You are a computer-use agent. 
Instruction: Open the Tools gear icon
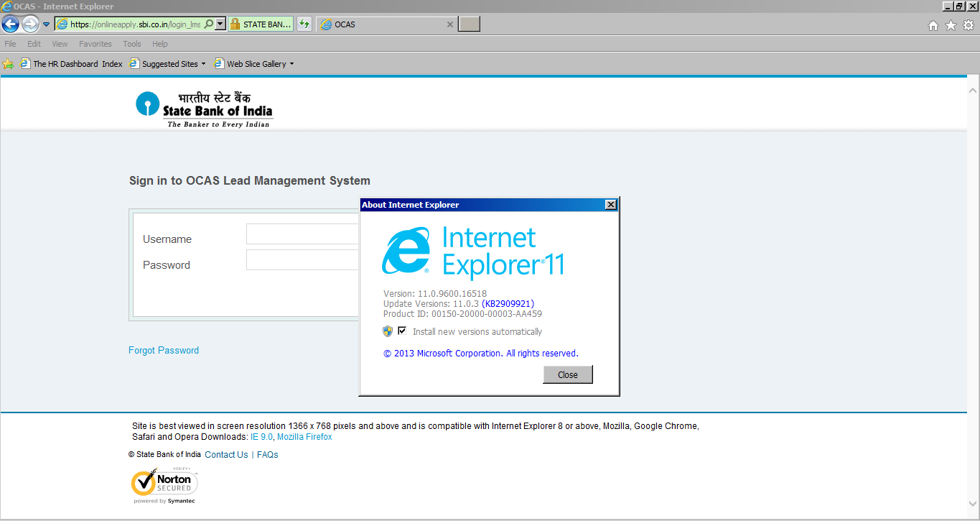pos(968,25)
